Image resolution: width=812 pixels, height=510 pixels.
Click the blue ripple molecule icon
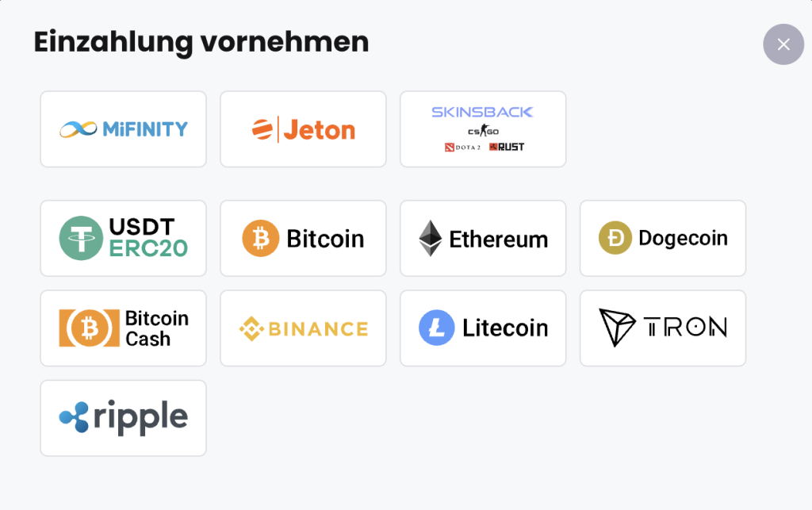[x=74, y=416]
